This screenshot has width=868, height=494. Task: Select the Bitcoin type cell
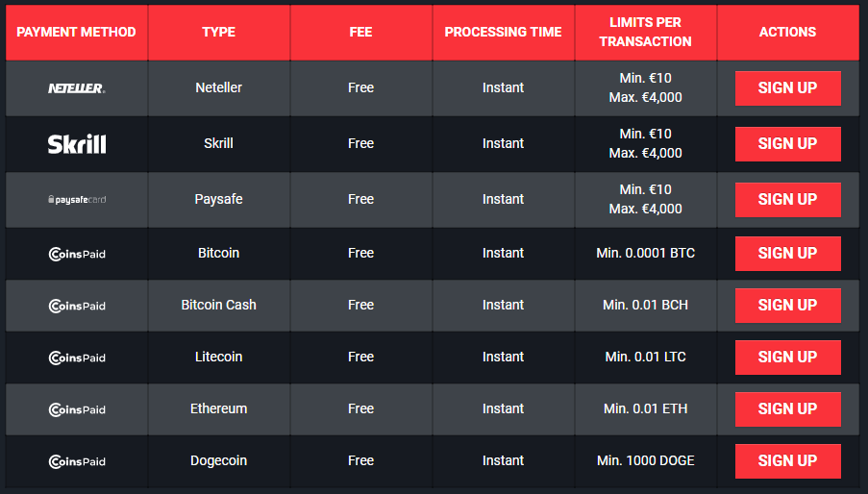(x=218, y=254)
